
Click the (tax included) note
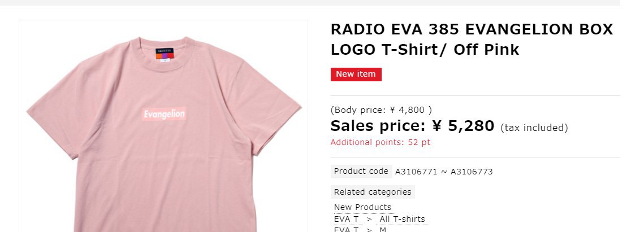[534, 128]
